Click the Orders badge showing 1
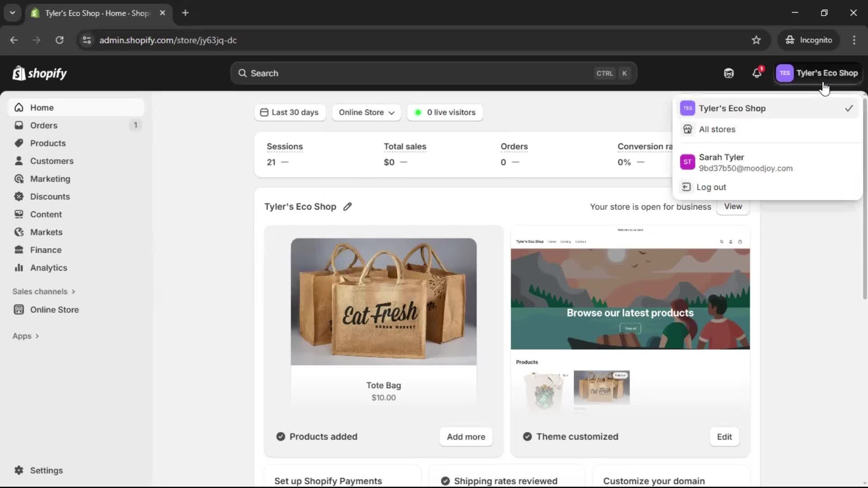This screenshot has height=488, width=868. [135, 125]
